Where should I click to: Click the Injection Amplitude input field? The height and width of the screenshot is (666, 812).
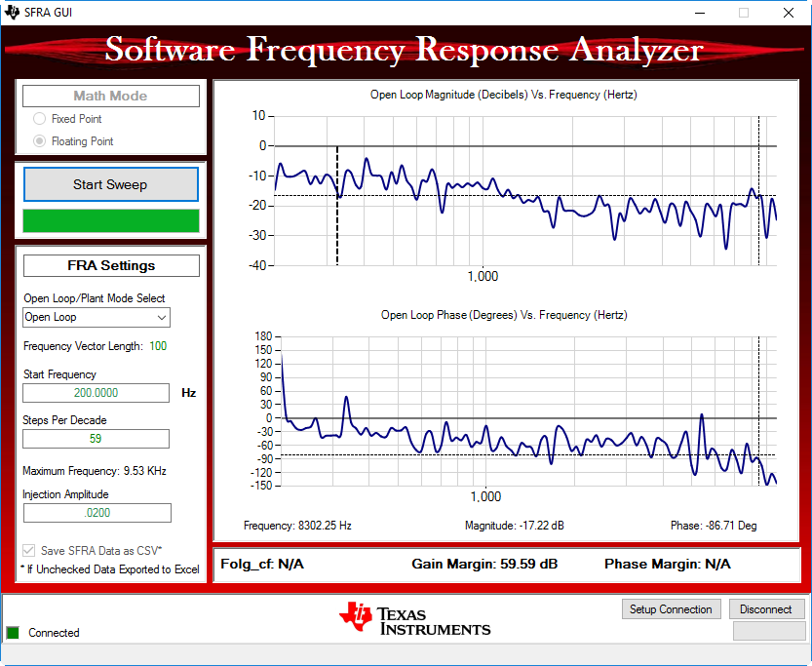[95, 513]
